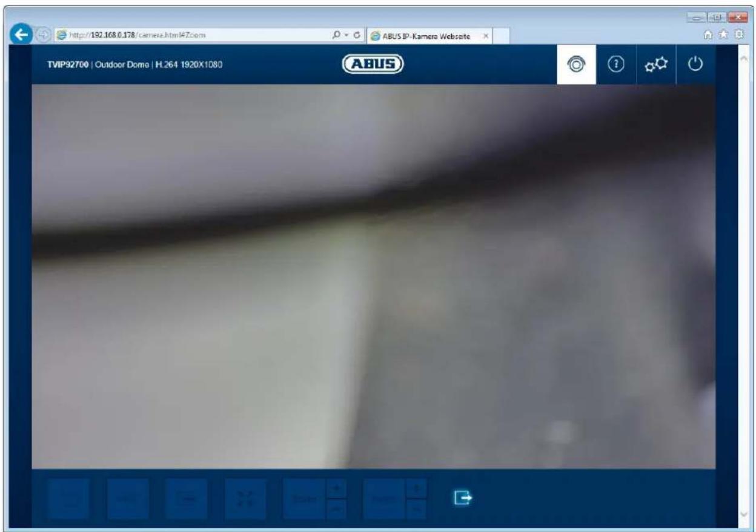This screenshot has width=756, height=532.
Task: Click the scrollbar down arrow
Action: [744, 513]
